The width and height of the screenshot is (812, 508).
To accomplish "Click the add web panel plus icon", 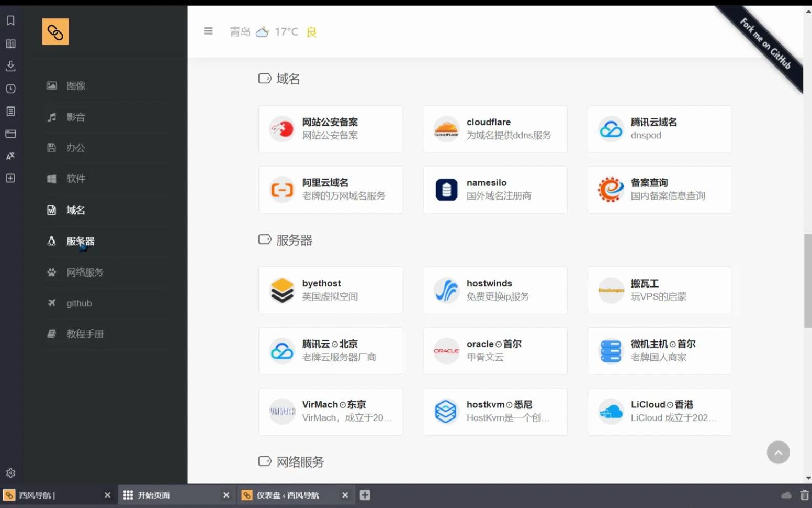I will tap(10, 178).
